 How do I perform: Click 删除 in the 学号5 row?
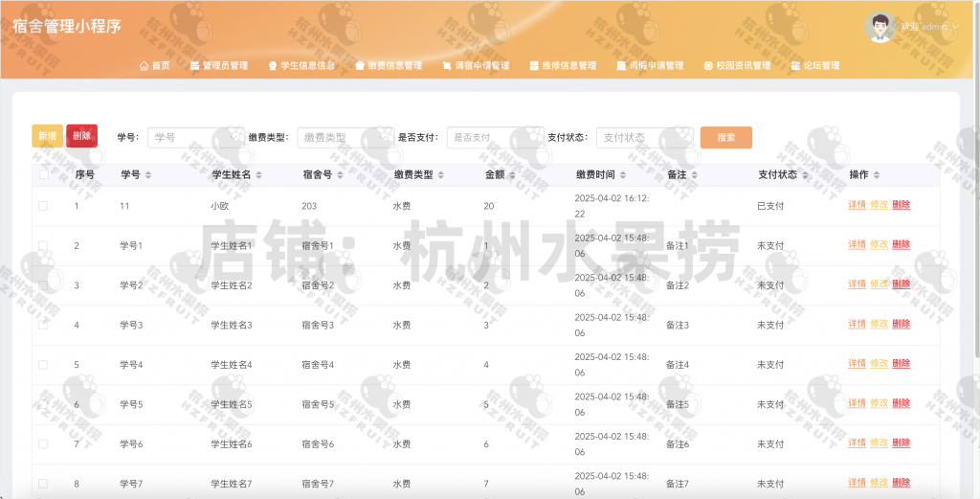pos(902,403)
